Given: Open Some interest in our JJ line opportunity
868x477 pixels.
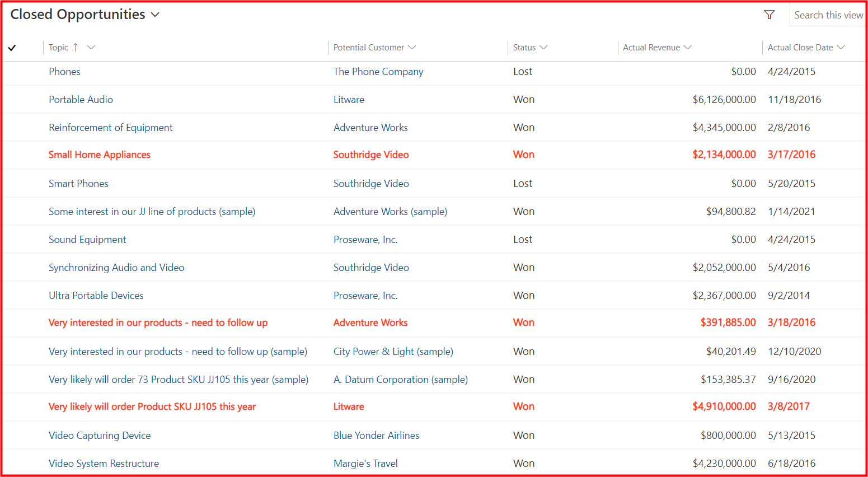Looking at the screenshot, I should click(152, 212).
